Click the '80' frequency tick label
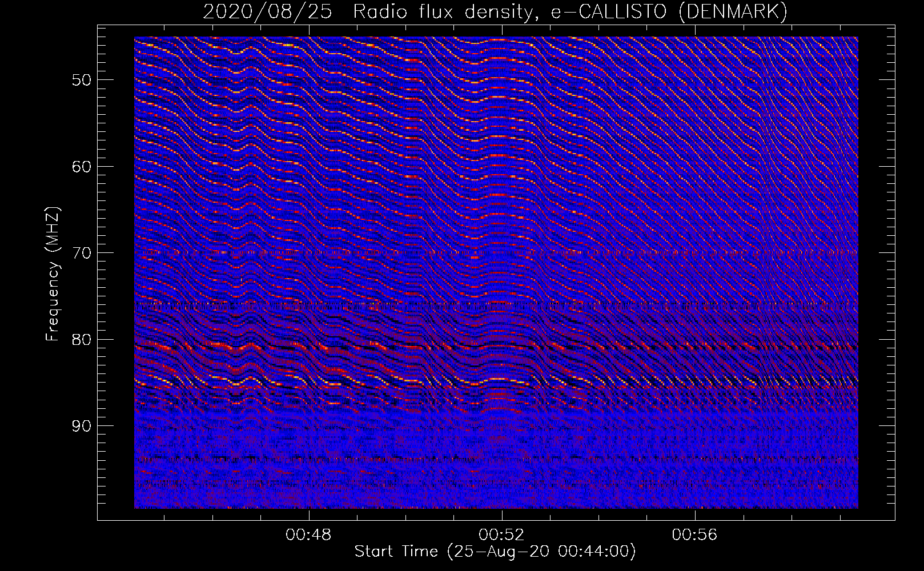Screen dimensions: 924x571 pyautogui.click(x=82, y=340)
